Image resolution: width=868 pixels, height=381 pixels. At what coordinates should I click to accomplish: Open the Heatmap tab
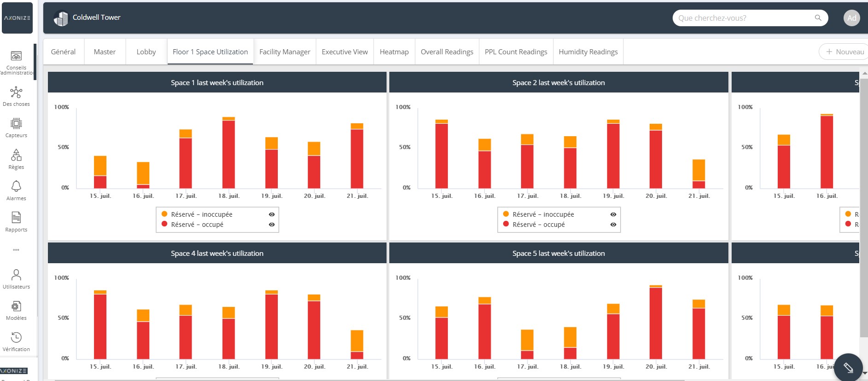(x=394, y=52)
